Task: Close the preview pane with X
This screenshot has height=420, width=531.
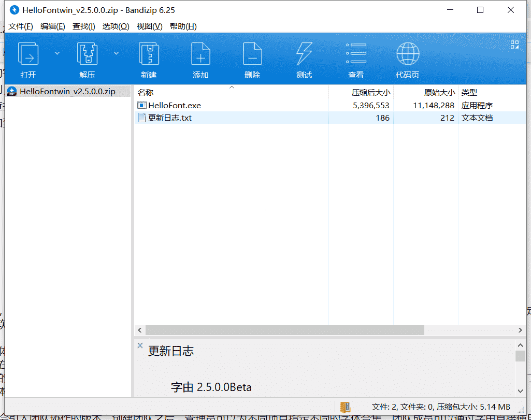Action: click(140, 345)
